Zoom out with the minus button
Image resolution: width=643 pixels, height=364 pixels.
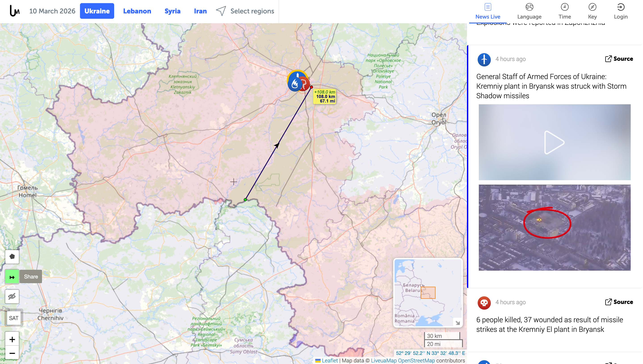pyautogui.click(x=12, y=353)
